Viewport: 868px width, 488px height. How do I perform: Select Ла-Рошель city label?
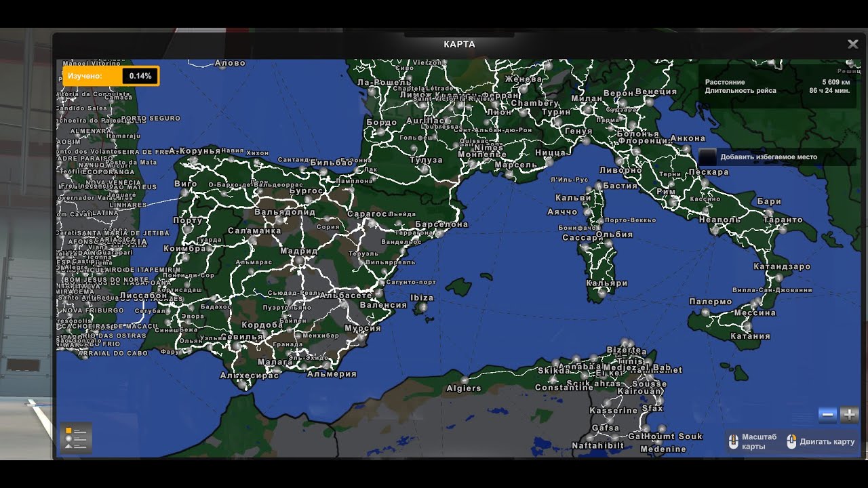384,83
